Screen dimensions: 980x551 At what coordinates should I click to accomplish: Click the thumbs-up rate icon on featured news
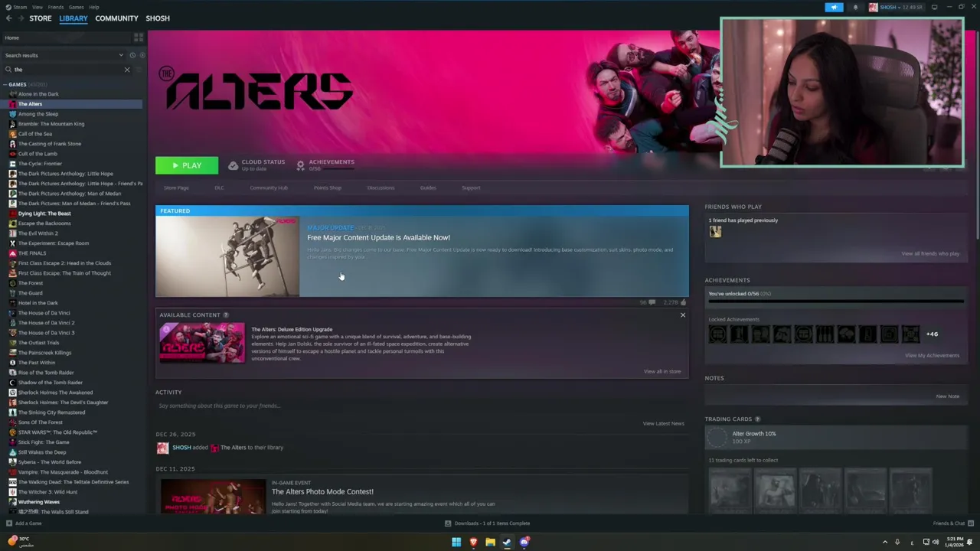coord(683,302)
